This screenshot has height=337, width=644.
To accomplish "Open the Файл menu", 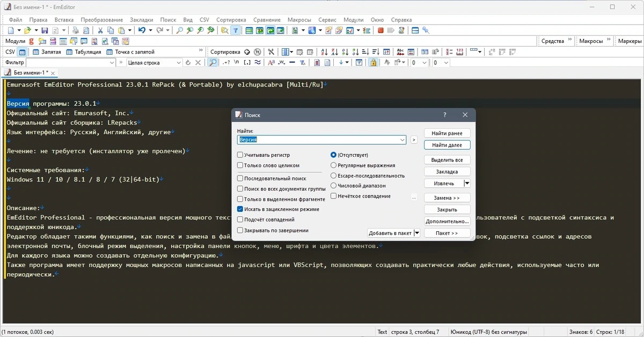I will (16, 20).
